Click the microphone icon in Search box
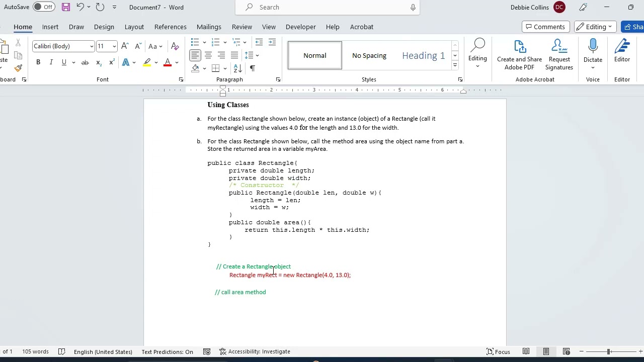 [413, 7]
